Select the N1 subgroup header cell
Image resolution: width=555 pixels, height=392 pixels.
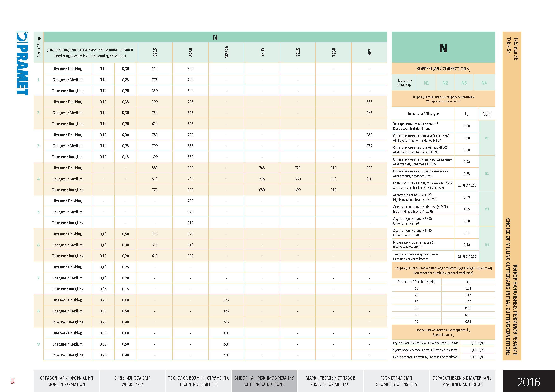click(426, 83)
